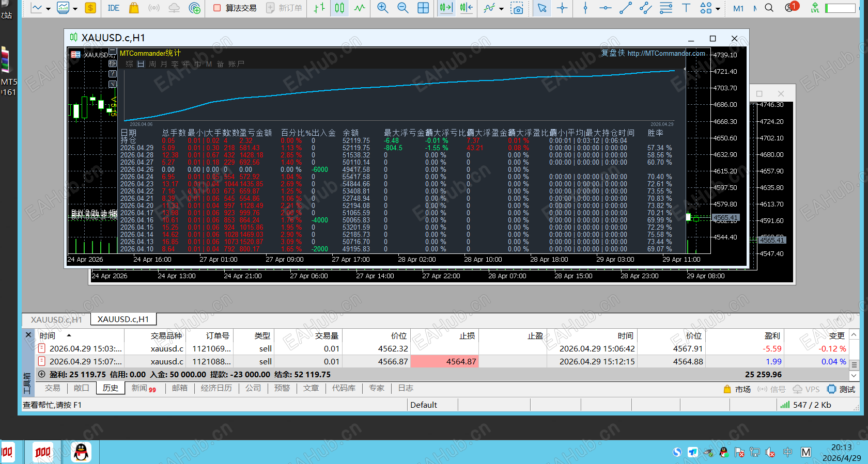
Task: Toggle the 算法交易 algo trading button
Action: coord(235,8)
